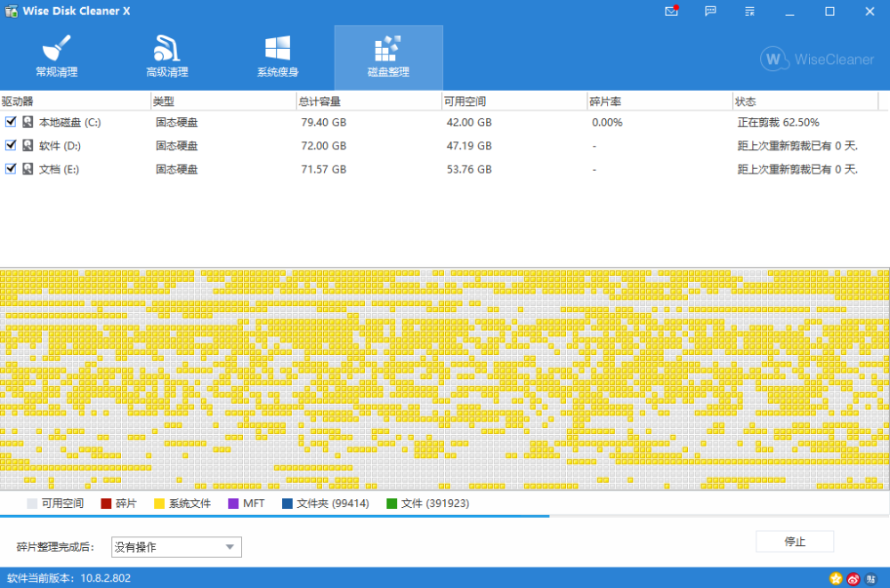Open the Weibo share icon in status bar
The height and width of the screenshot is (588, 890).
pos(854,578)
